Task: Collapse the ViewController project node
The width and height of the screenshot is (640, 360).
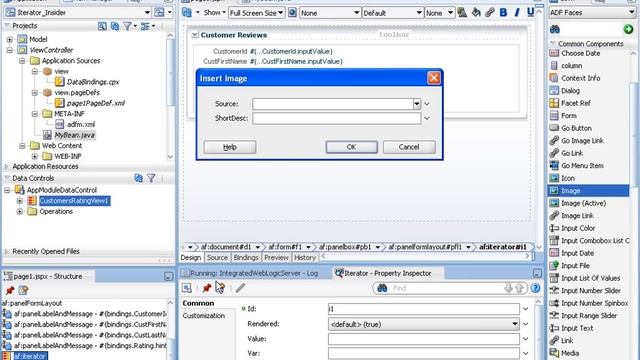Action: [10, 50]
